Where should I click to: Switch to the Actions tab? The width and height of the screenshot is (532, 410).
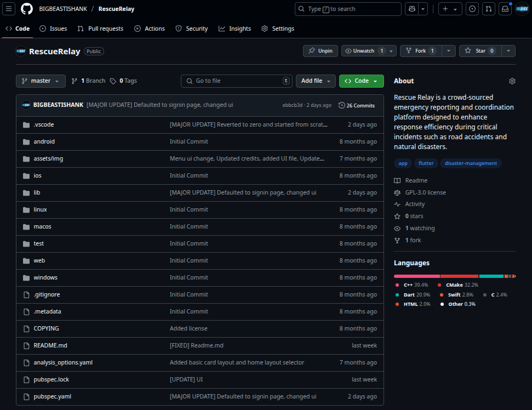point(150,29)
